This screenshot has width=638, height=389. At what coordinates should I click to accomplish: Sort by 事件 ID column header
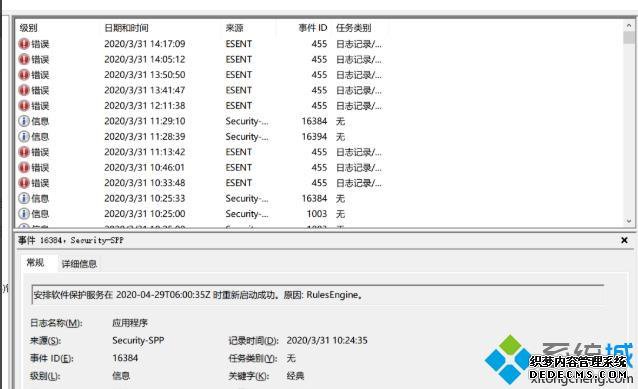point(312,28)
